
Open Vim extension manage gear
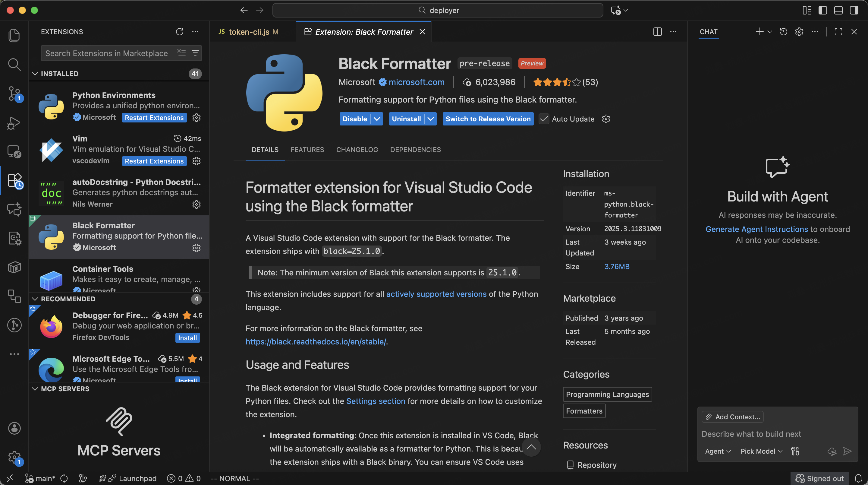click(197, 161)
